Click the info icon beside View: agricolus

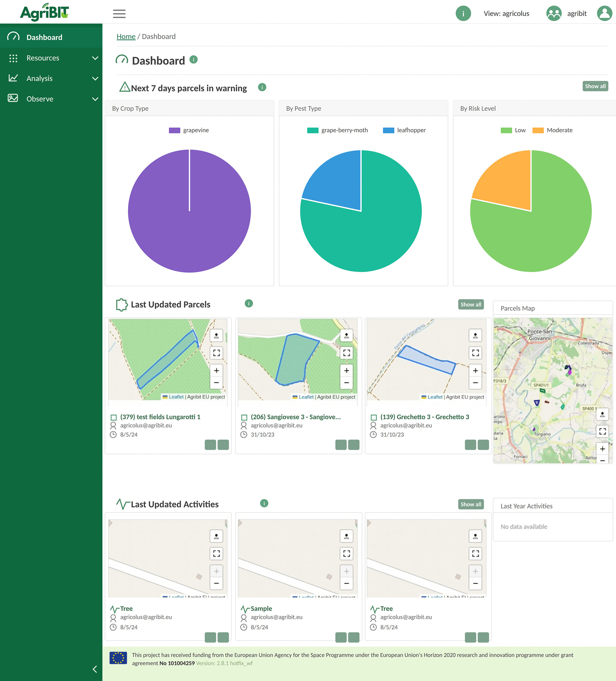463,14
